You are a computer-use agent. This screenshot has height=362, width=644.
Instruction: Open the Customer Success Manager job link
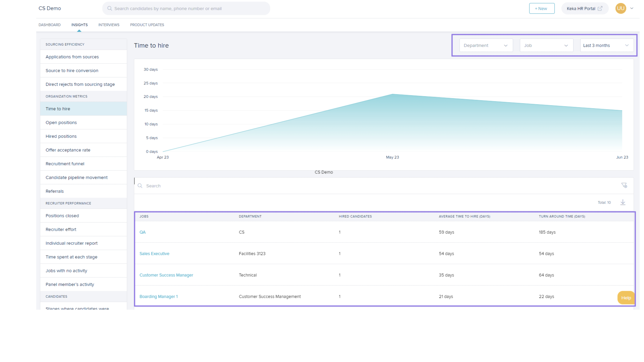(166, 275)
